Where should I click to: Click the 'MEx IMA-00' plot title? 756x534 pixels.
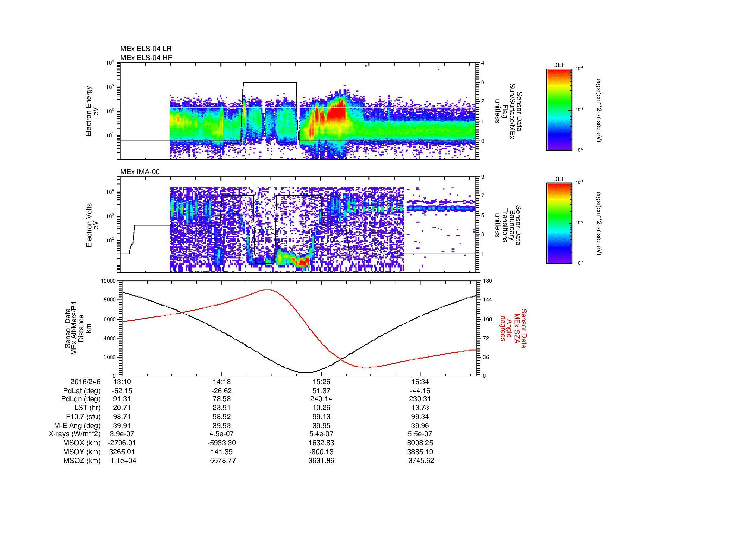pos(140,172)
